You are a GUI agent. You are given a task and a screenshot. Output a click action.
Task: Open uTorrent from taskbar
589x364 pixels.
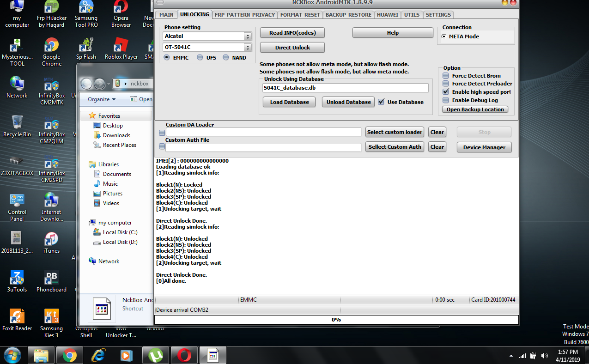click(156, 355)
